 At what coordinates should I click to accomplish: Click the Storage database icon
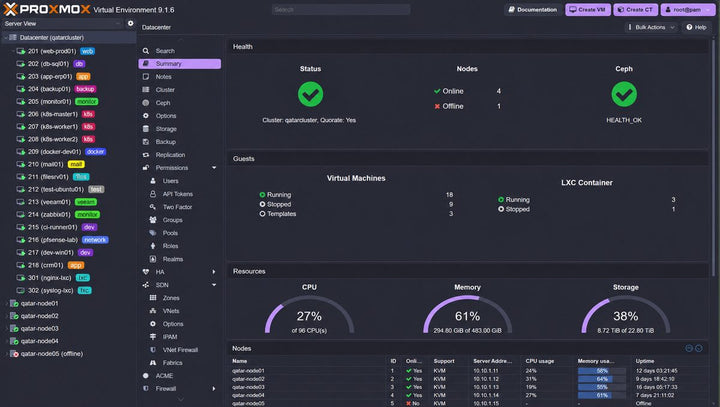(146, 129)
